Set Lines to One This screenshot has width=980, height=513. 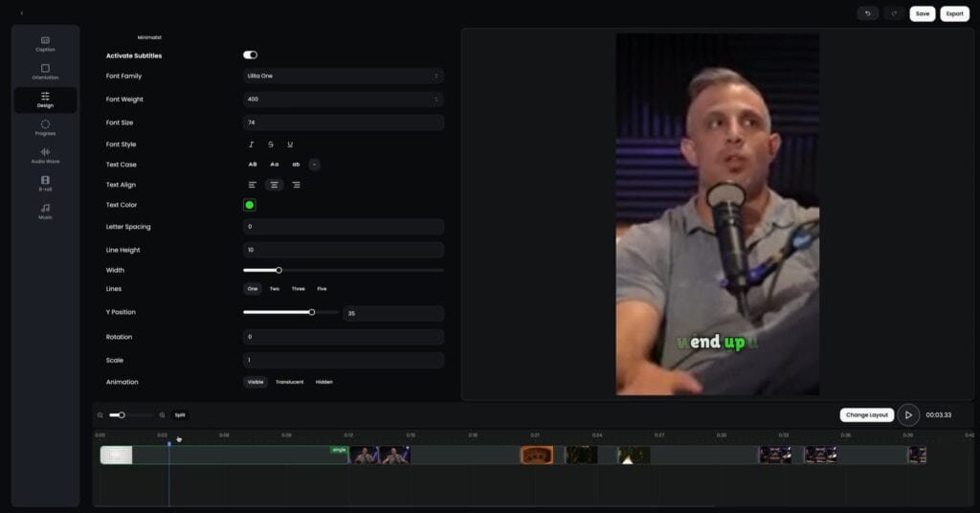tap(253, 289)
